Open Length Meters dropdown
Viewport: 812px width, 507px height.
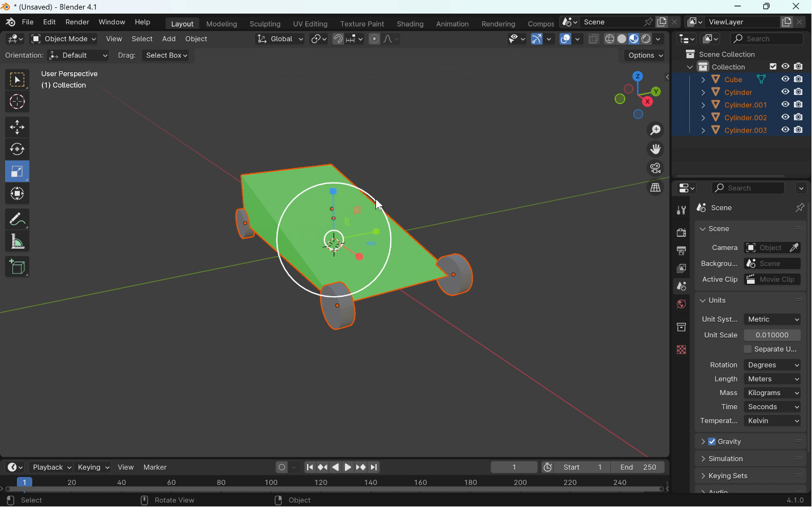[773, 380]
